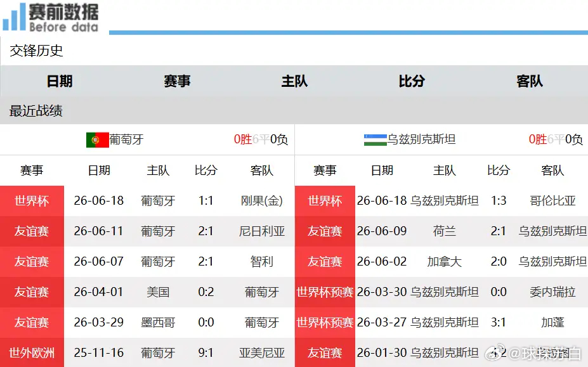
Task: Click the 赛前数据 Before data title
Action: pyautogui.click(x=64, y=18)
